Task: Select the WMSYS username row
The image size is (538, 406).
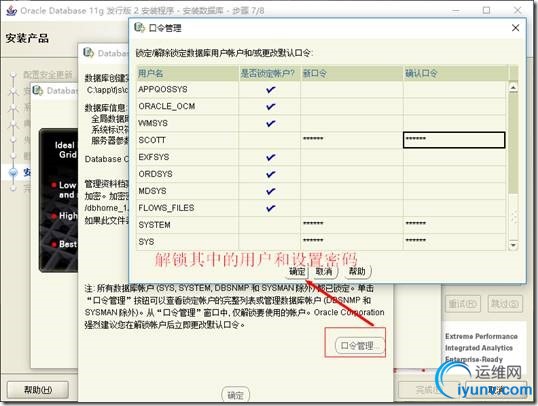Action: 187,123
